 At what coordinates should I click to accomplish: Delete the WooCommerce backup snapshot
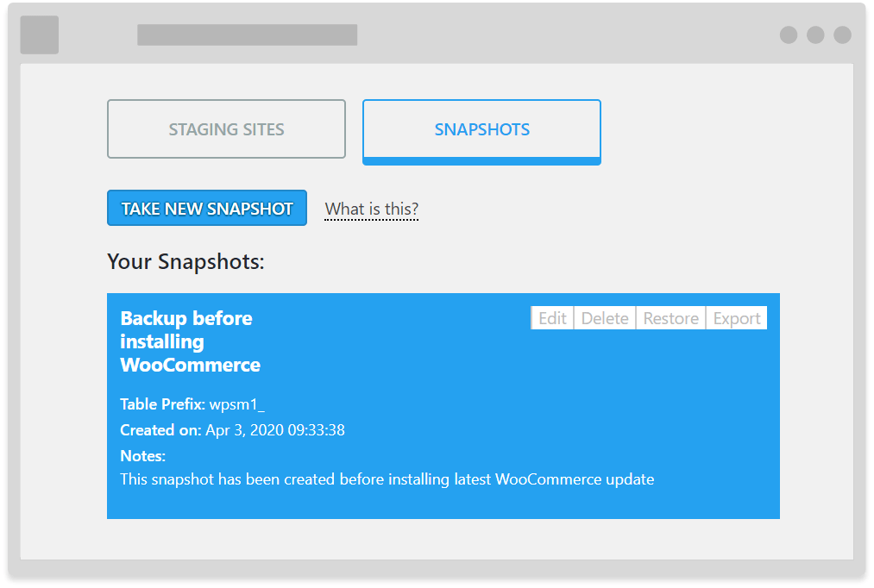click(605, 318)
